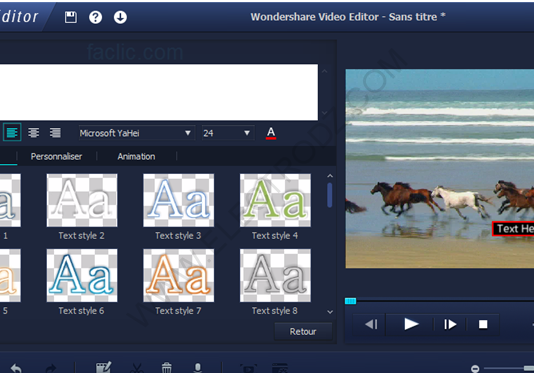Align text to the left
The image size is (534, 375).
[12, 132]
